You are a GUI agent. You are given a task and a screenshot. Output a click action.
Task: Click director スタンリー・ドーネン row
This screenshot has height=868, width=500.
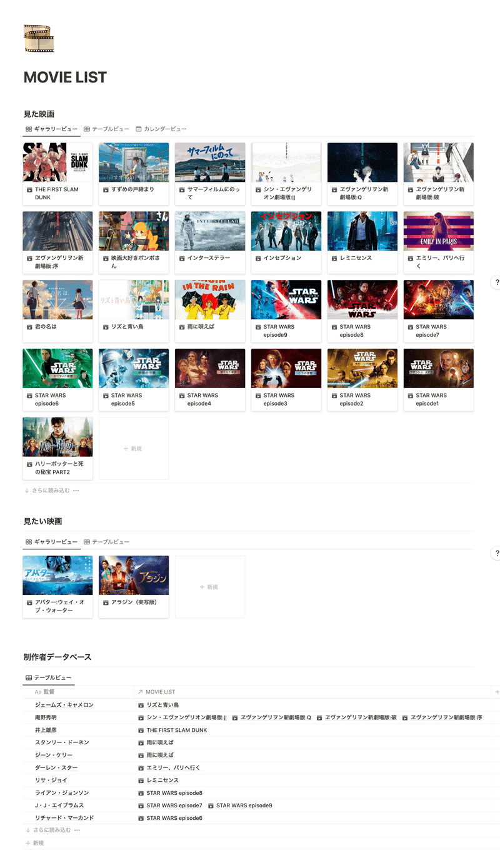coord(62,742)
